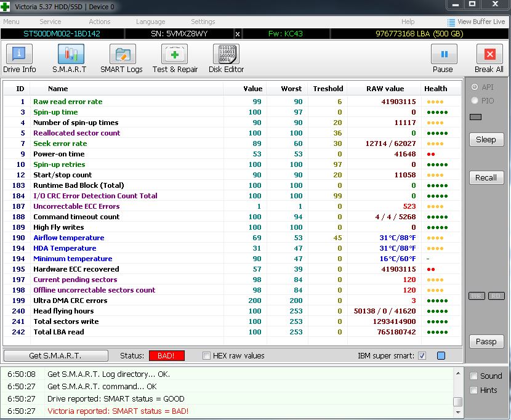Click the Get S.M.A.R.T. button
This screenshot has height=420, width=511.
56,355
